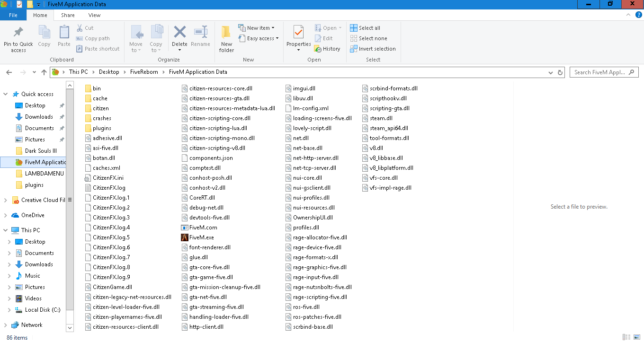Select Dark Souls III in Quick access

coord(40,151)
